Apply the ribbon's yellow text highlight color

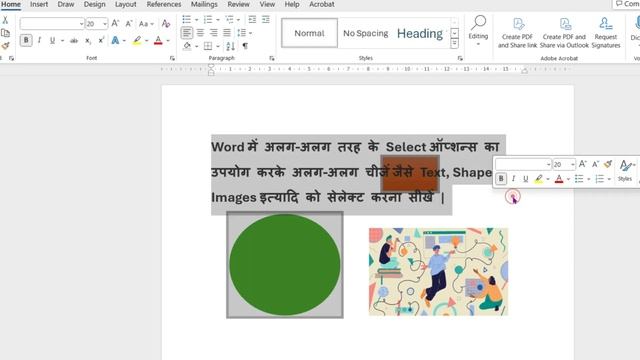click(137, 40)
